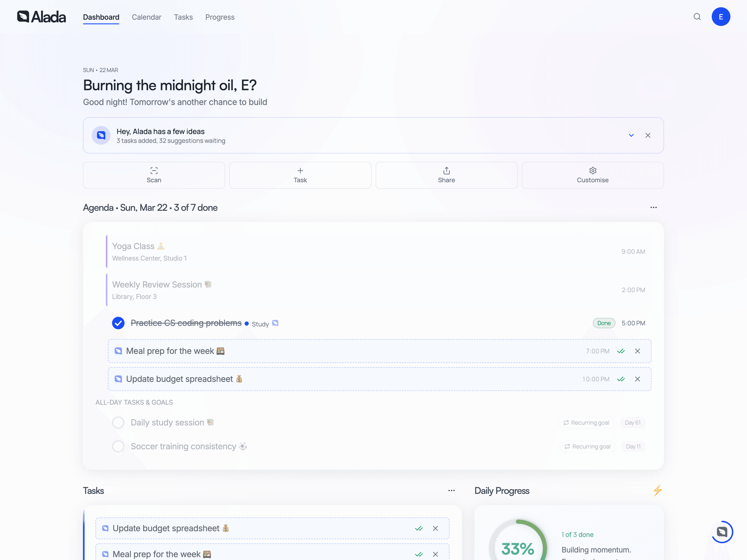This screenshot has width=747, height=560.
Task: Click the search magnifier icon
Action: tap(697, 17)
